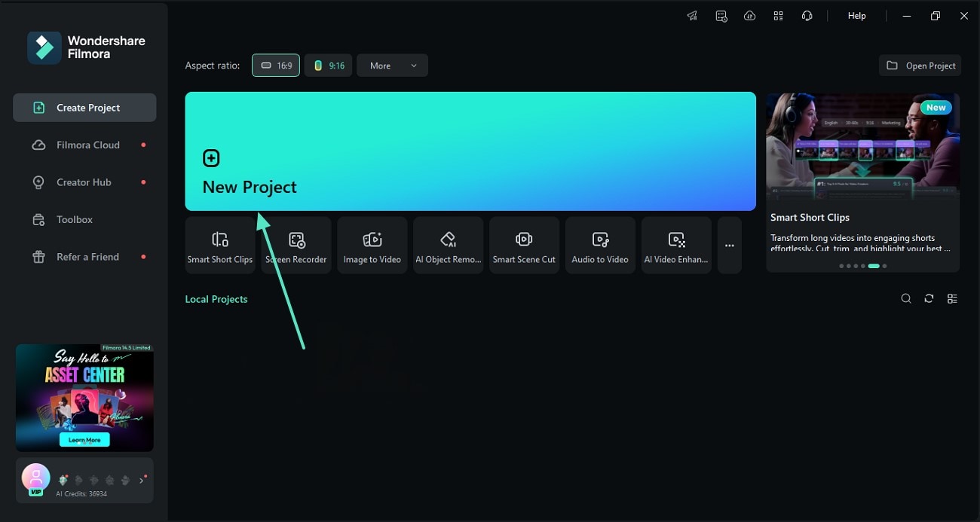Screen dimensions: 980x522
Task: Click the cloud sync icon in title bar
Action: click(749, 16)
